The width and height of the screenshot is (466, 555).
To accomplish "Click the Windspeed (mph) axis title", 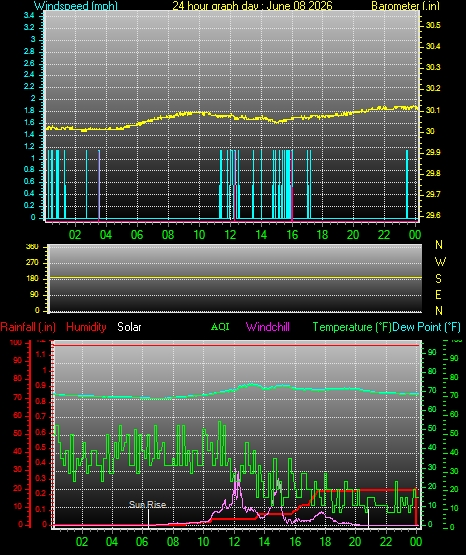I will click(76, 6).
